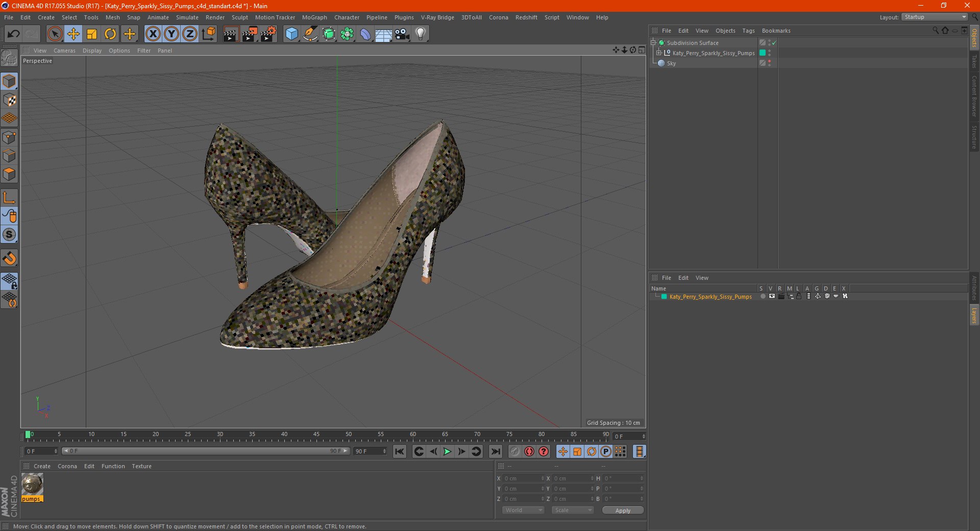Open the Spline pen tools
This screenshot has width=980, height=531.
pos(310,34)
